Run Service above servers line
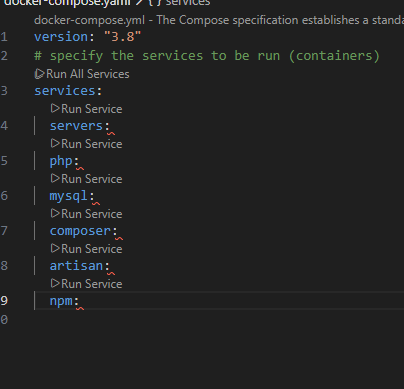The height and width of the screenshot is (389, 404). pos(87,109)
